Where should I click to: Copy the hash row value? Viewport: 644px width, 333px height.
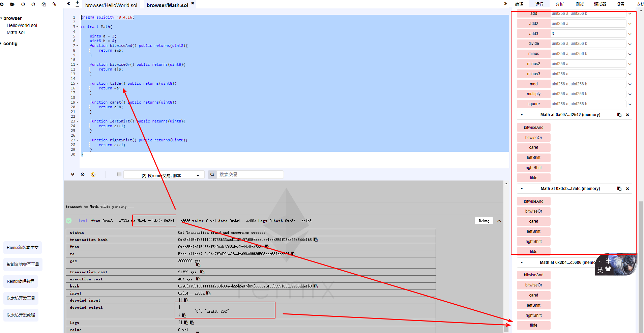[316, 286]
